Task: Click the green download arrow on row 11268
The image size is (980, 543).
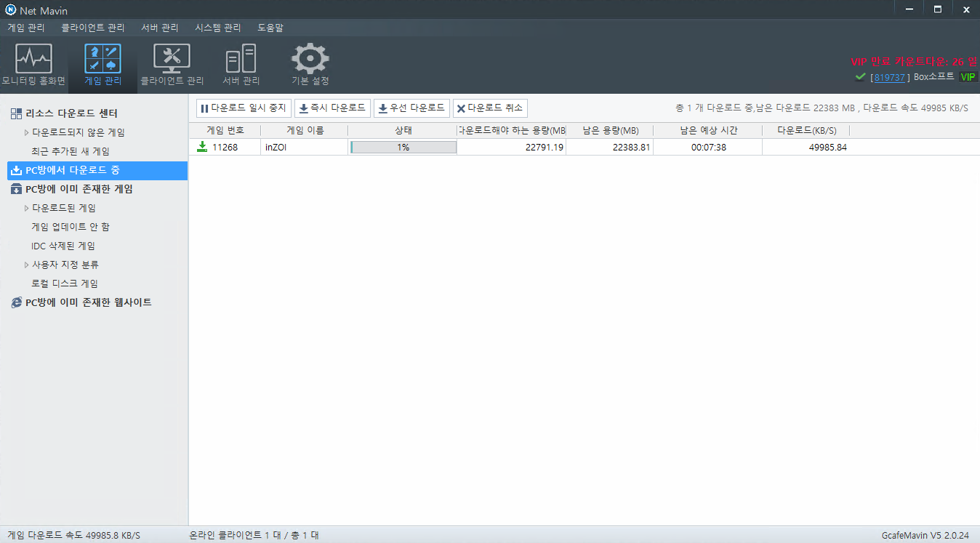Action: [202, 147]
